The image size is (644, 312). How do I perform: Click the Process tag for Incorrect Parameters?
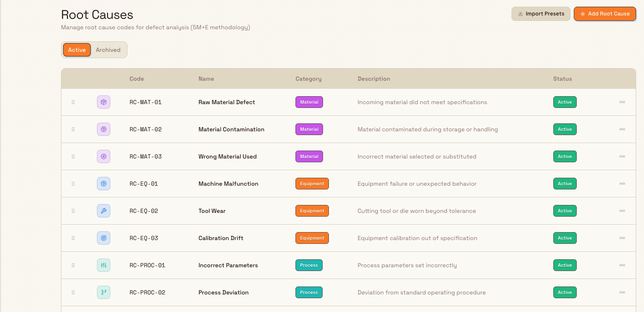[x=309, y=265]
